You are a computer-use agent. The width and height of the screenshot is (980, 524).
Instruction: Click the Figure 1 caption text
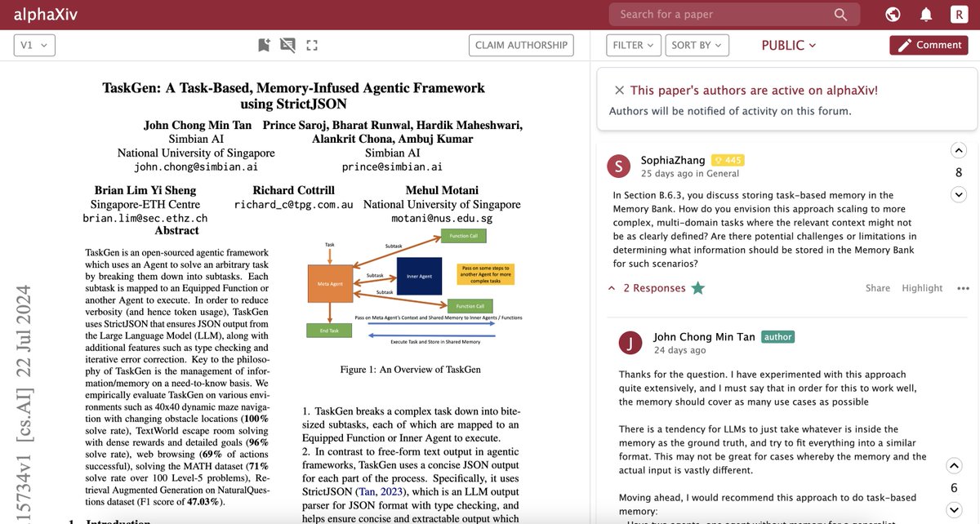click(411, 369)
